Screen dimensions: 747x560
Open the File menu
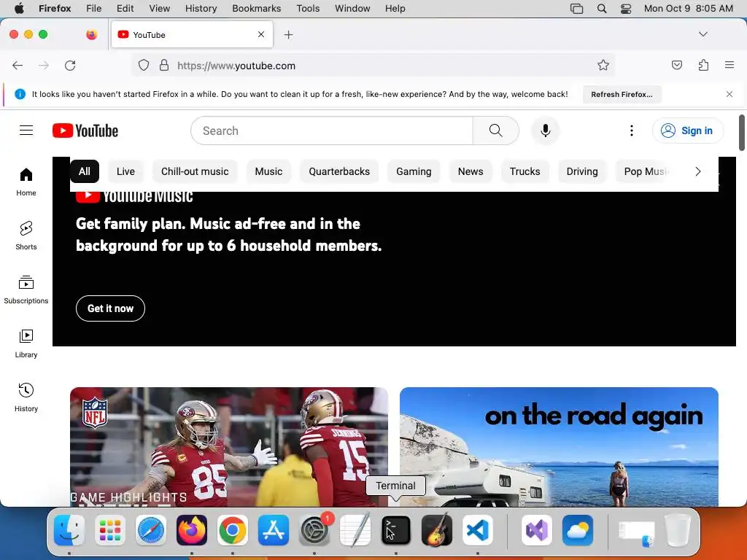94,9
